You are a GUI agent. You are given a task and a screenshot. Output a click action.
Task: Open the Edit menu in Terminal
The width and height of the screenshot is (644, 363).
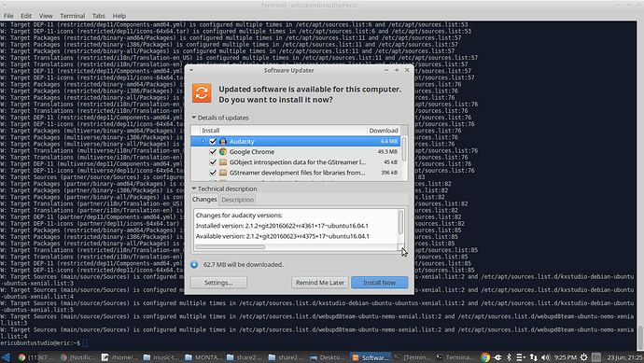pos(26,16)
